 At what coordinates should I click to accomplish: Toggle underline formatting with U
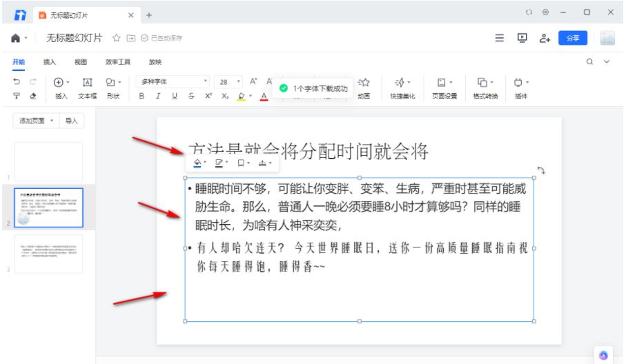(175, 96)
